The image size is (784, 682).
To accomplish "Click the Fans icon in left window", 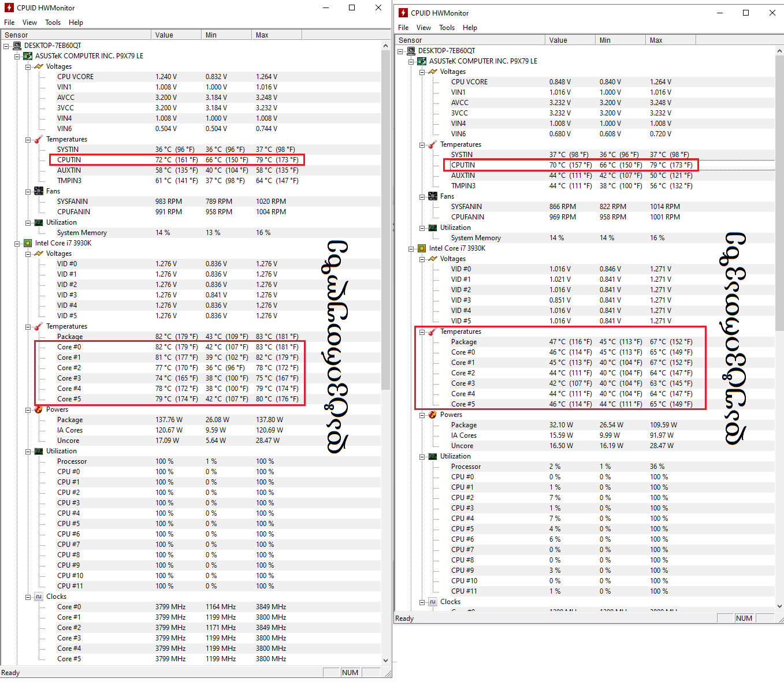I will click(39, 191).
